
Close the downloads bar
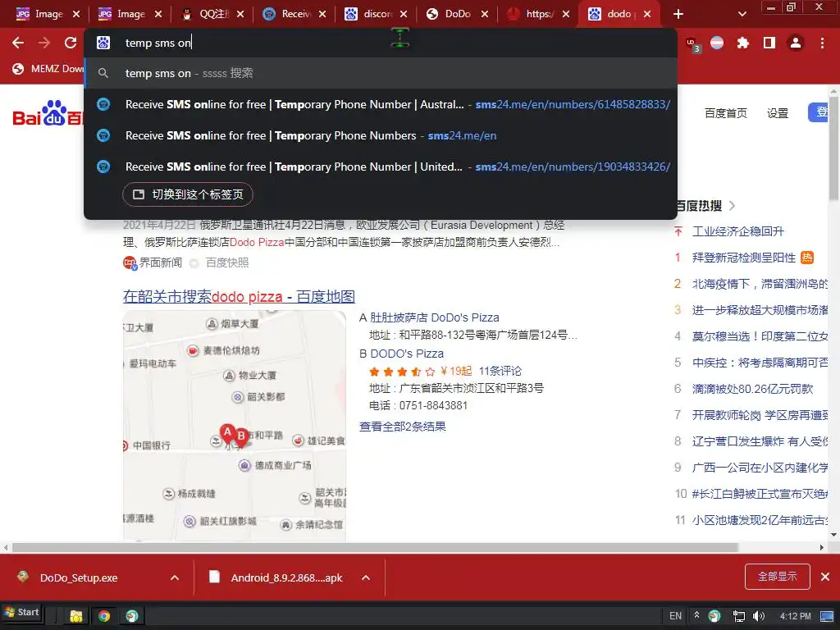pyautogui.click(x=825, y=577)
